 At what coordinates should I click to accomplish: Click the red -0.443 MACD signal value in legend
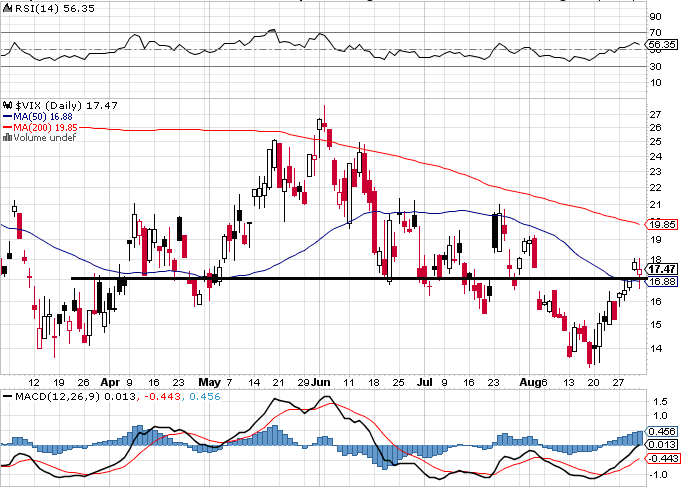pos(162,397)
